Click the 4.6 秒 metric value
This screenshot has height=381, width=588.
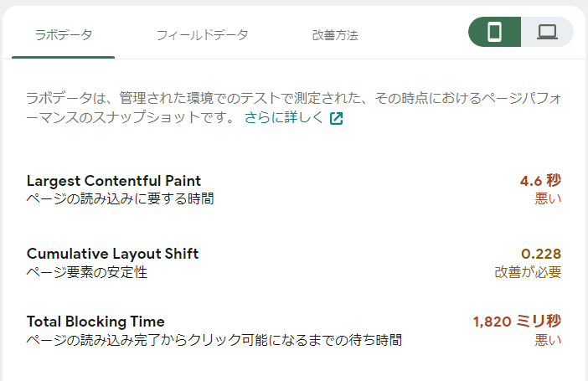tap(540, 181)
